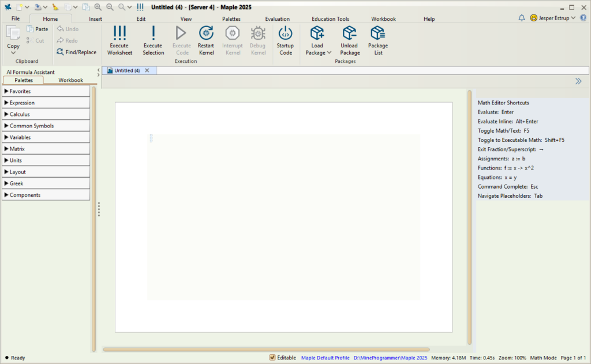Toggle the Editable checkbox in the status bar
This screenshot has width=591, height=364.
point(272,358)
